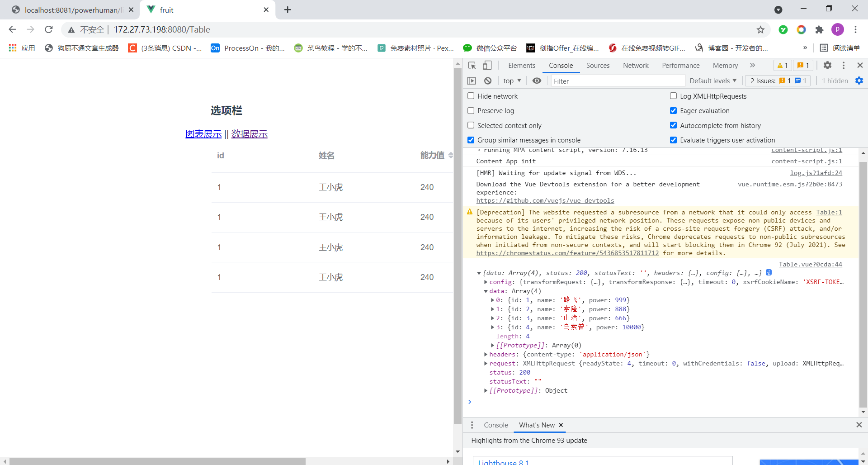
Task: Click the orange issues count badge
Action: point(803,65)
